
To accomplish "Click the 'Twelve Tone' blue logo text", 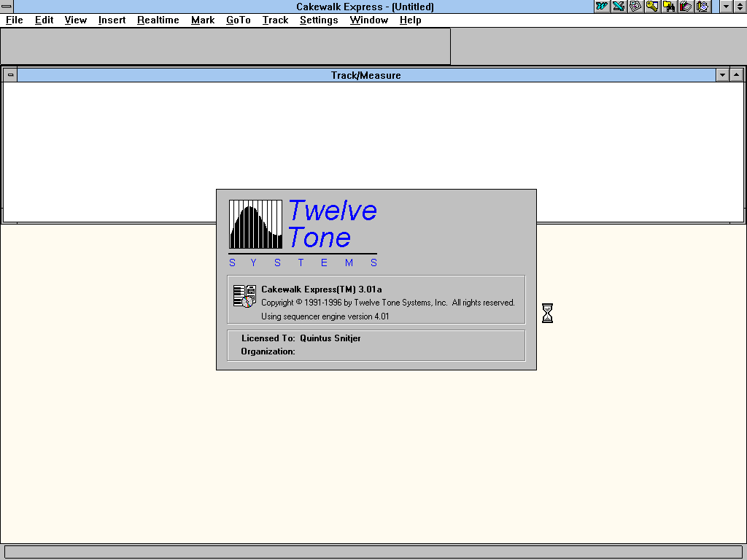I will (333, 224).
